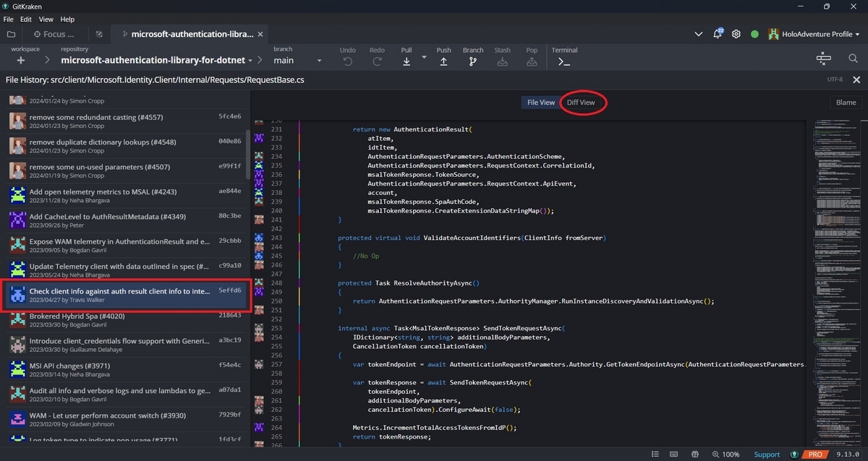Open the View menu
The height and width of the screenshot is (461, 868).
(46, 20)
